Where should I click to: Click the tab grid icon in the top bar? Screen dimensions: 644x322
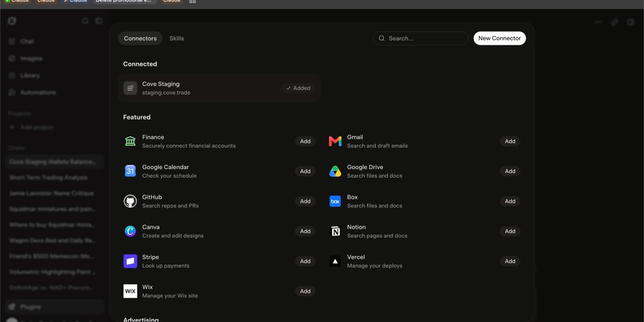[192, 2]
